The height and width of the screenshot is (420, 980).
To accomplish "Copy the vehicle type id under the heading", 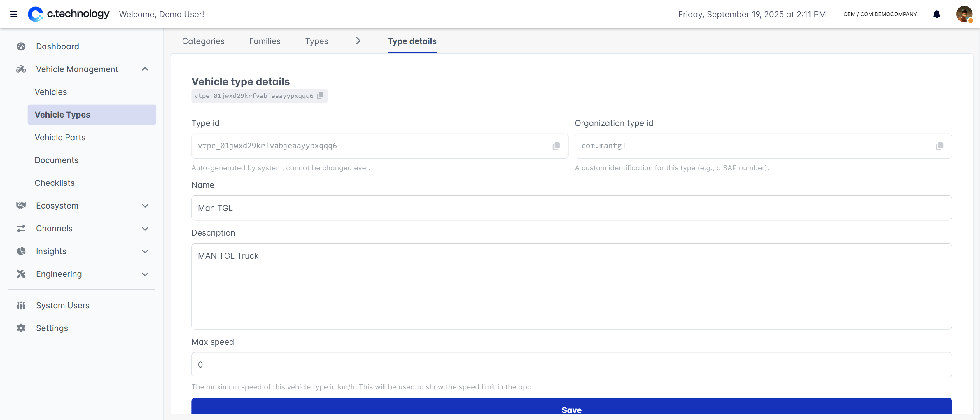I will [320, 95].
